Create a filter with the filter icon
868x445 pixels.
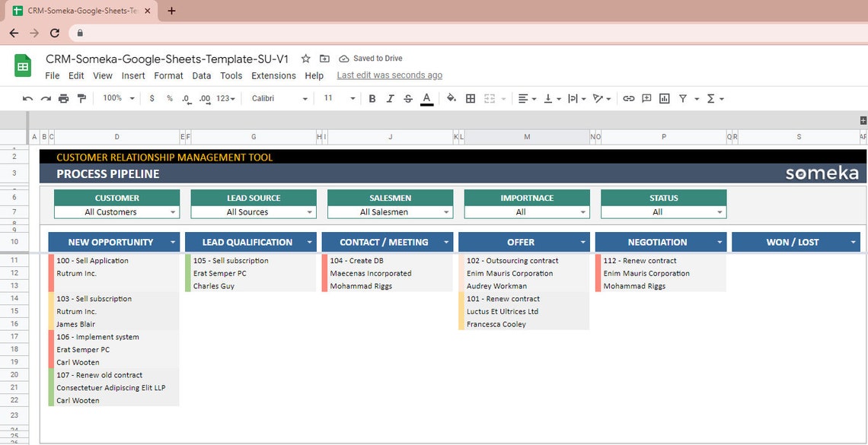(x=683, y=98)
